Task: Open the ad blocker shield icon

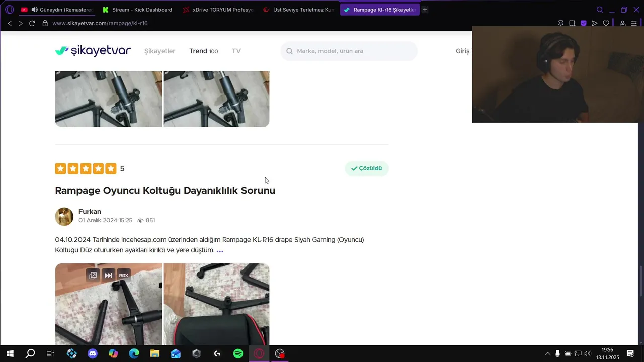Action: pyautogui.click(x=584, y=23)
